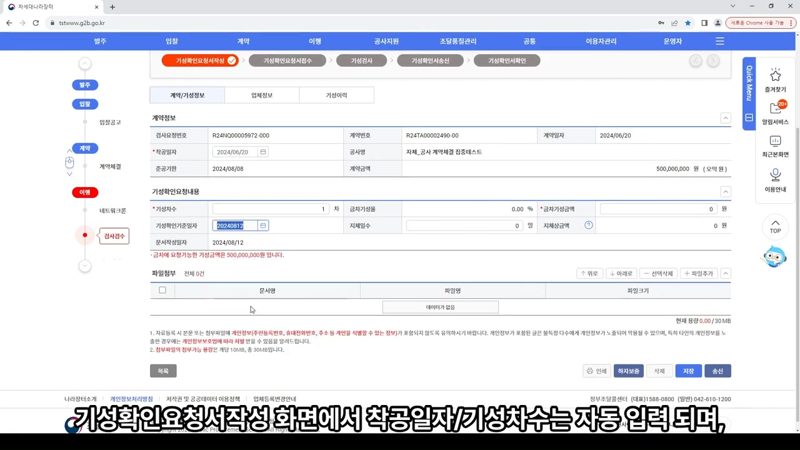Open the 계약 menu in the navigation bar
800x450 pixels.
[243, 41]
